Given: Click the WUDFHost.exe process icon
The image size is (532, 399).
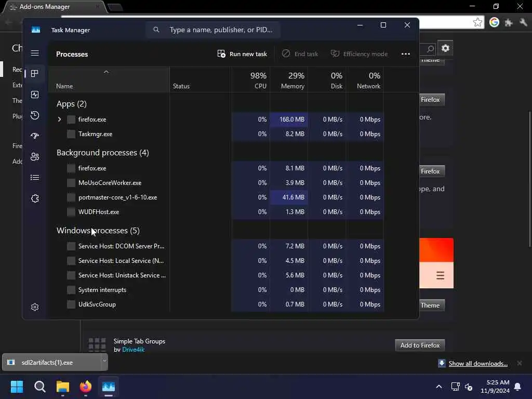Looking at the screenshot, I should [71, 212].
